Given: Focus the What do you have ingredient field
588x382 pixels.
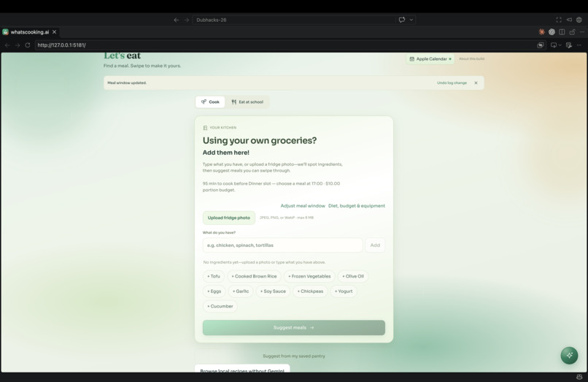Looking at the screenshot, I should click(283, 245).
